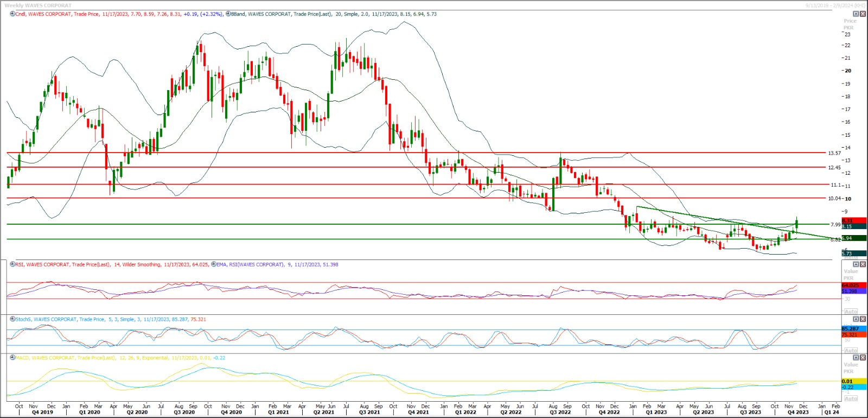
Task: Maximize the main price chart panel
Action: pos(856,14)
